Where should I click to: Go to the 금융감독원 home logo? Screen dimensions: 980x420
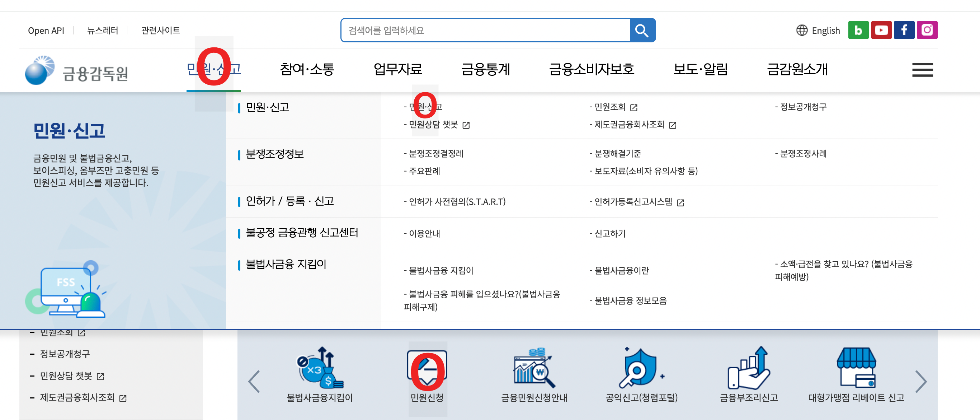tap(77, 71)
